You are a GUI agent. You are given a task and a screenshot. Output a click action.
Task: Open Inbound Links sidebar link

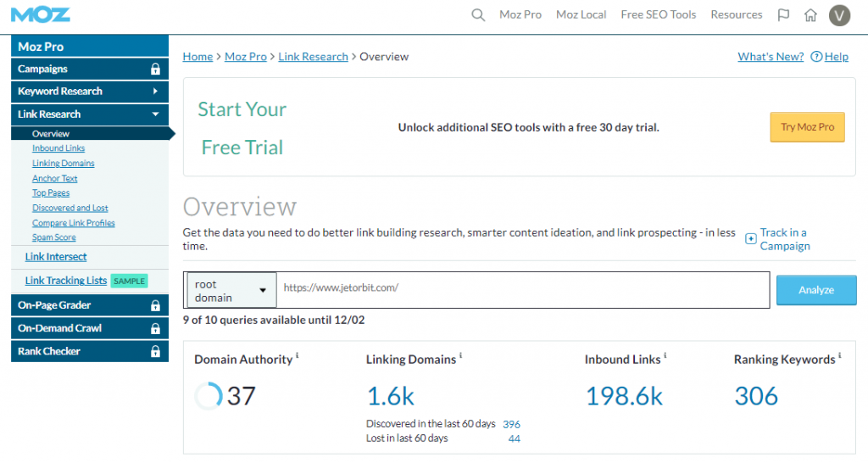coord(58,148)
